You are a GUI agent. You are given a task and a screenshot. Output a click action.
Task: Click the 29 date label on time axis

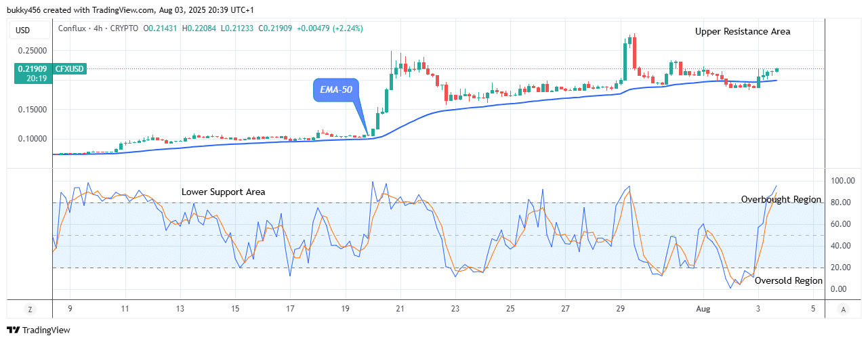click(621, 309)
